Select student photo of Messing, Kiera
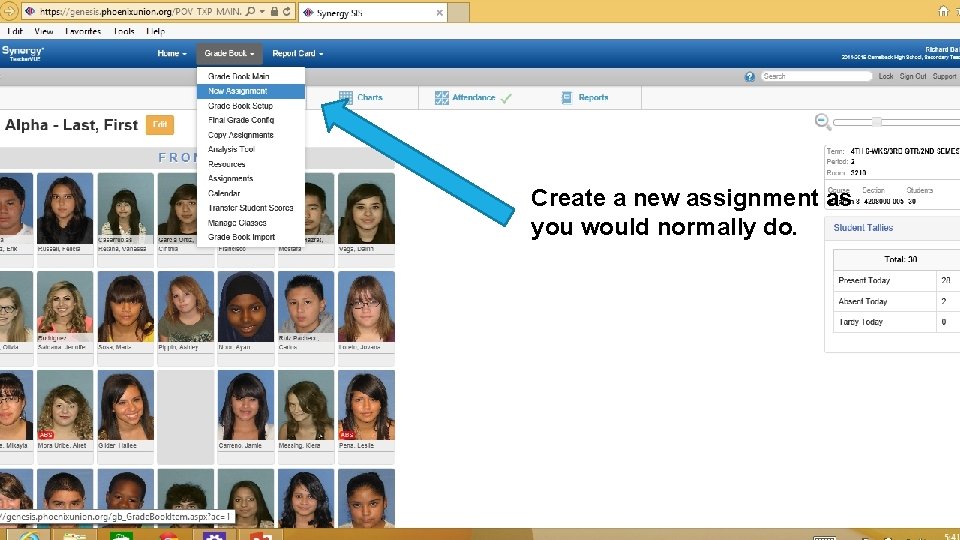960x540 pixels. click(306, 405)
